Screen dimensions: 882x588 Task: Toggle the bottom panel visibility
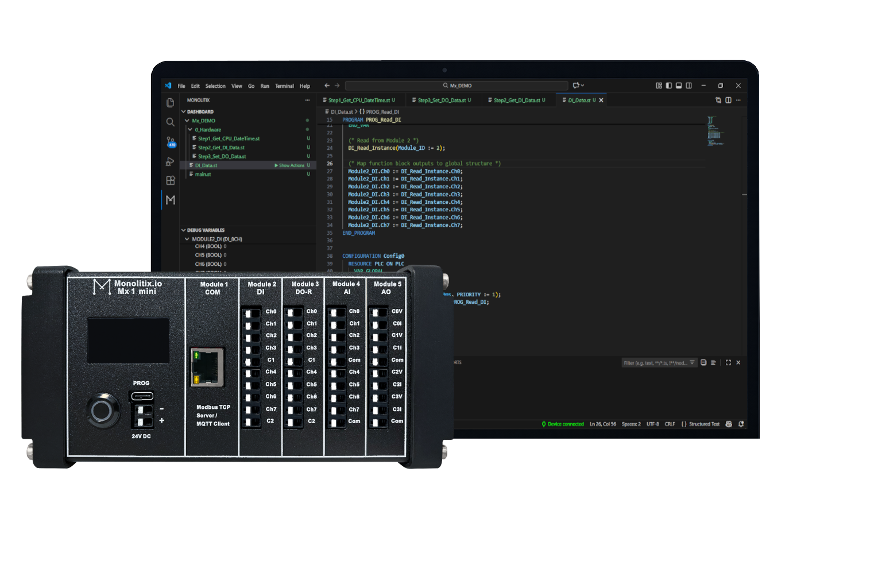tap(679, 86)
